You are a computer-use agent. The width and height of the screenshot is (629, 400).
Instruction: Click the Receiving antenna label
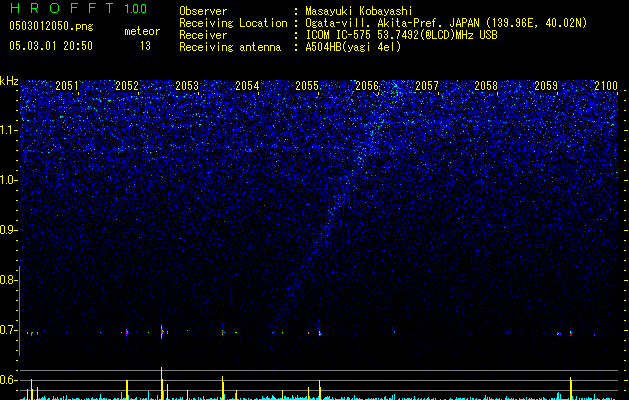point(230,47)
